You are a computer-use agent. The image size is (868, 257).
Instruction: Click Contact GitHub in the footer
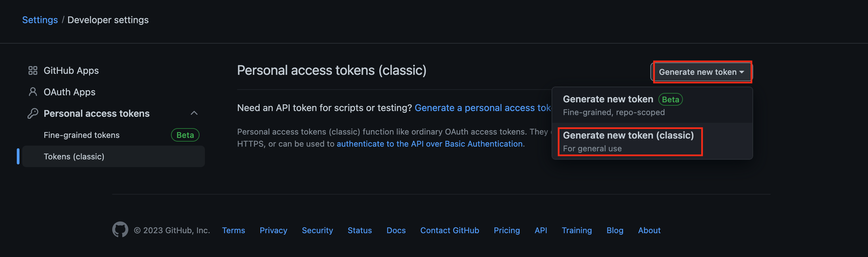[x=449, y=230]
